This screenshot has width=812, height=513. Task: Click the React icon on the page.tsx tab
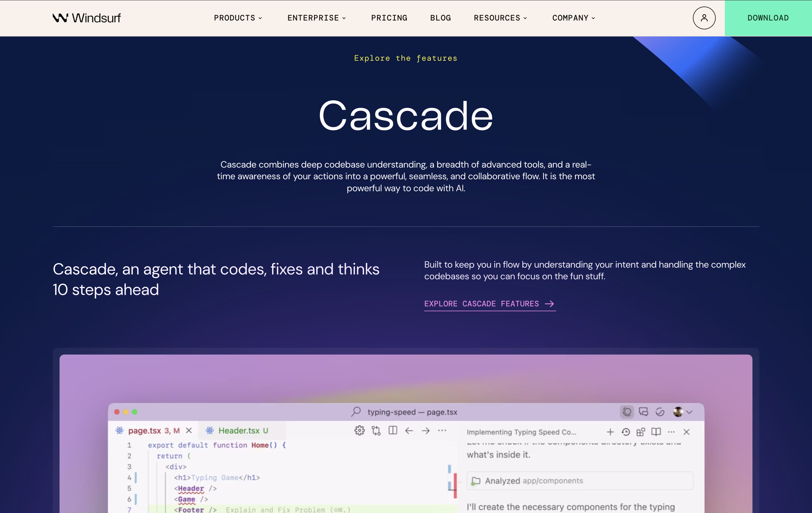(119, 430)
